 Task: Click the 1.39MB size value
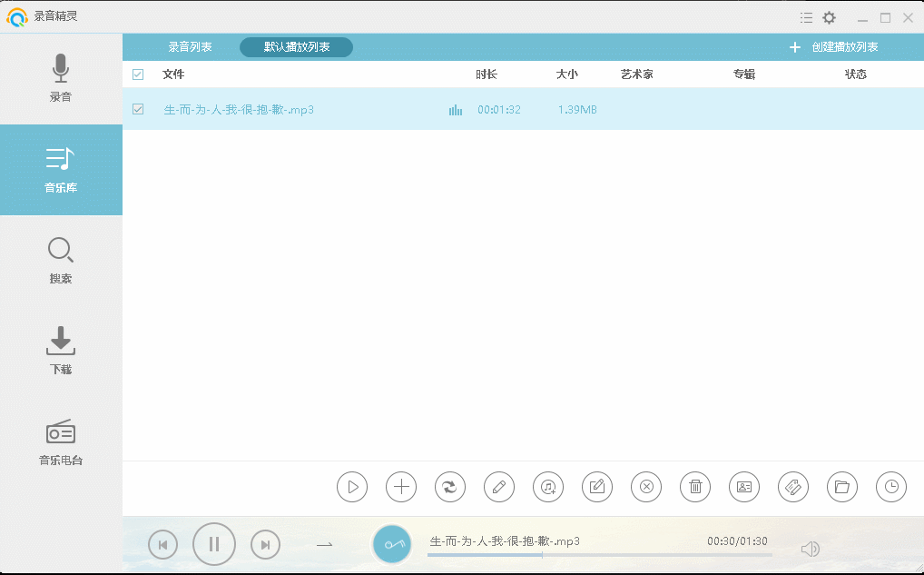tap(577, 110)
